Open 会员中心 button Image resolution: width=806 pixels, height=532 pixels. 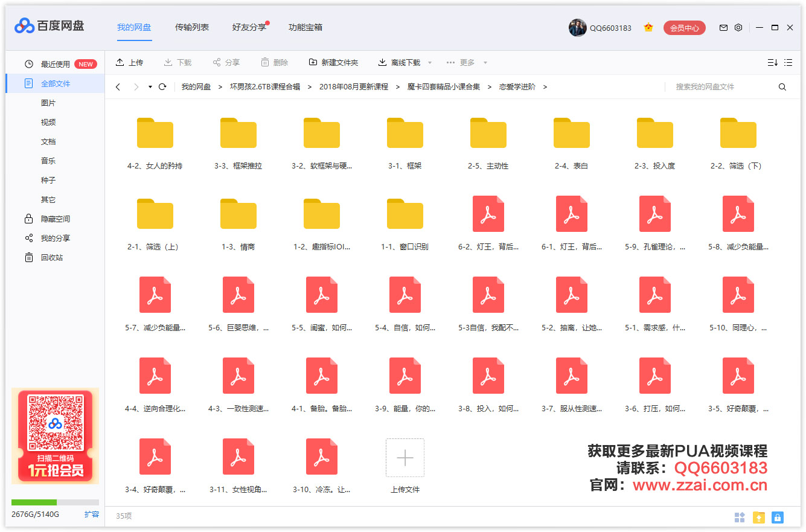pos(685,28)
